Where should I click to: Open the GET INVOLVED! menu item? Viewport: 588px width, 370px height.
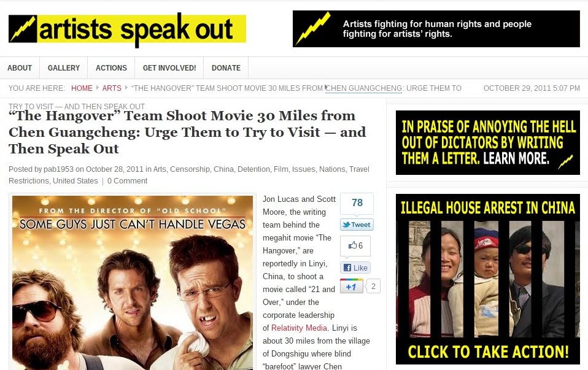169,68
